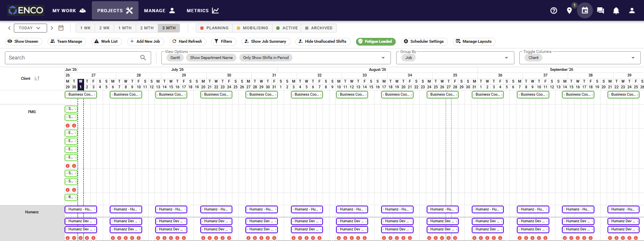
Task: Click Job chip in Group By
Action: click(408, 58)
